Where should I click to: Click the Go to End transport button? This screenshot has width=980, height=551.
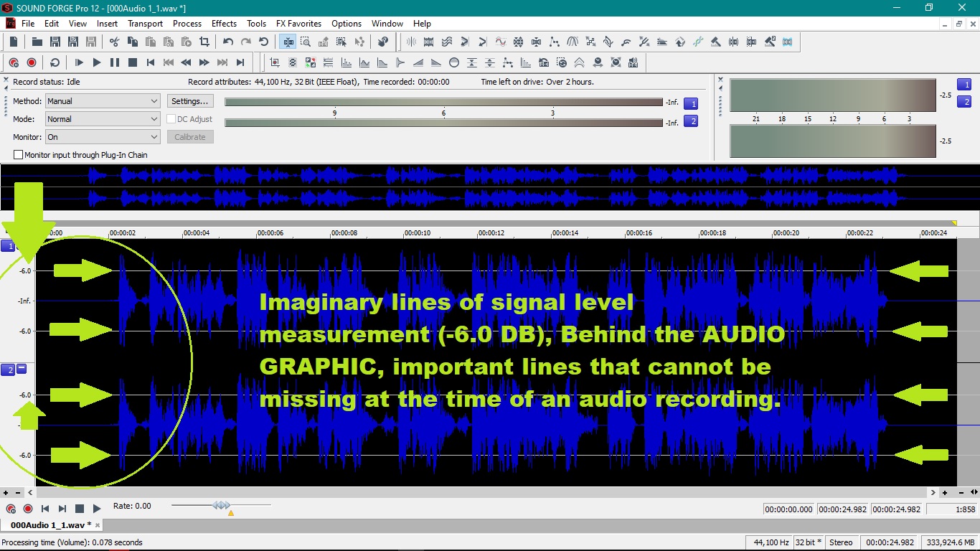click(240, 63)
